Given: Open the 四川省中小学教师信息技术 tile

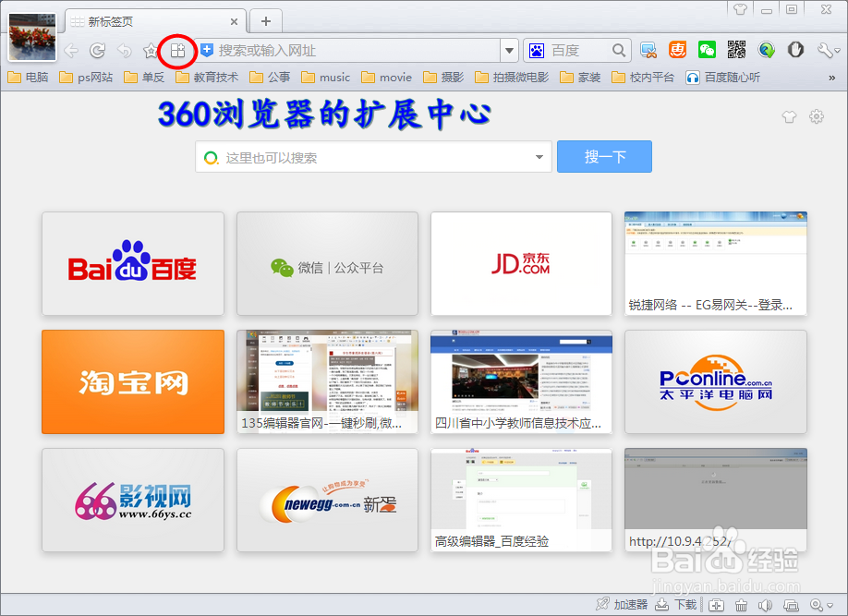Looking at the screenshot, I should tap(521, 381).
